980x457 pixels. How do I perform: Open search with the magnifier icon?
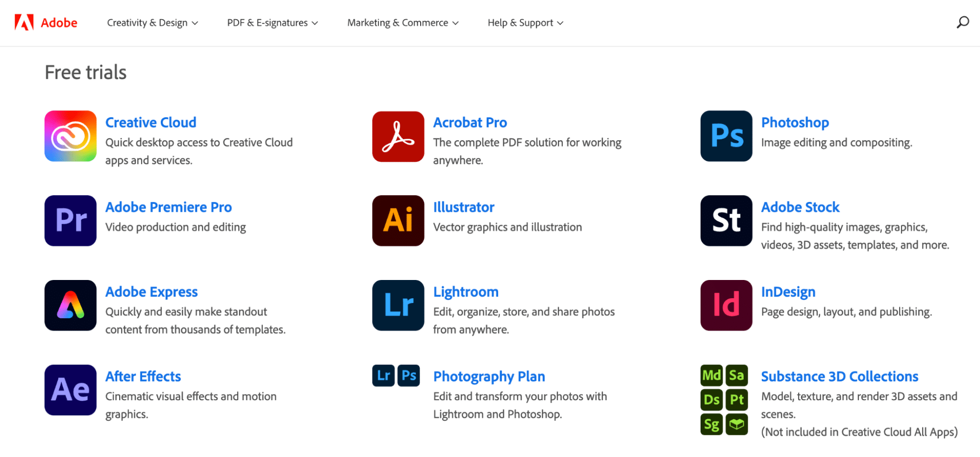(962, 23)
